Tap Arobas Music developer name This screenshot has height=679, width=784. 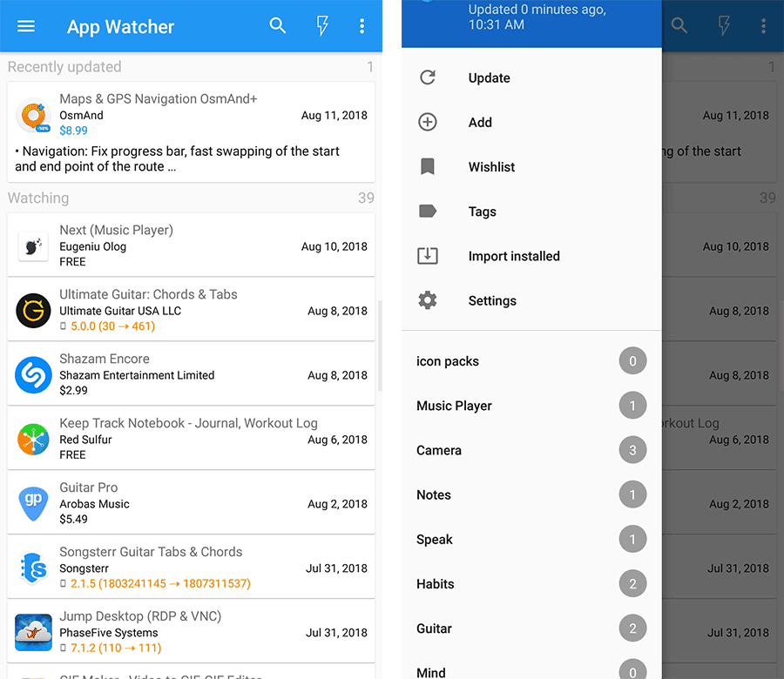(x=94, y=504)
